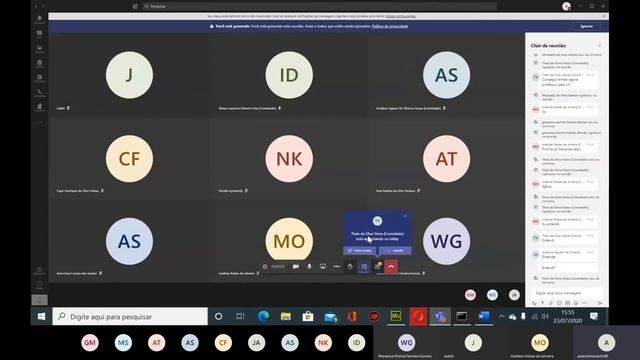Open the Windows Start menu

tap(41, 316)
